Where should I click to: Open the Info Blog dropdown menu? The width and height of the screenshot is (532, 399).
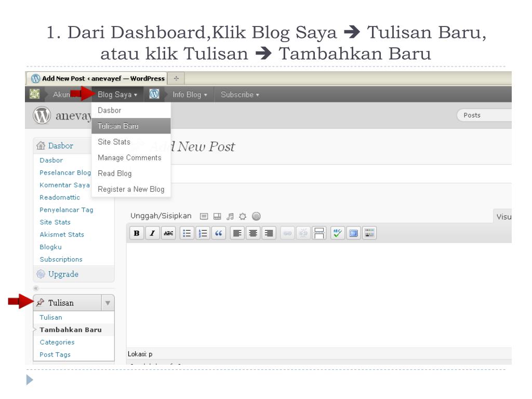pos(190,95)
